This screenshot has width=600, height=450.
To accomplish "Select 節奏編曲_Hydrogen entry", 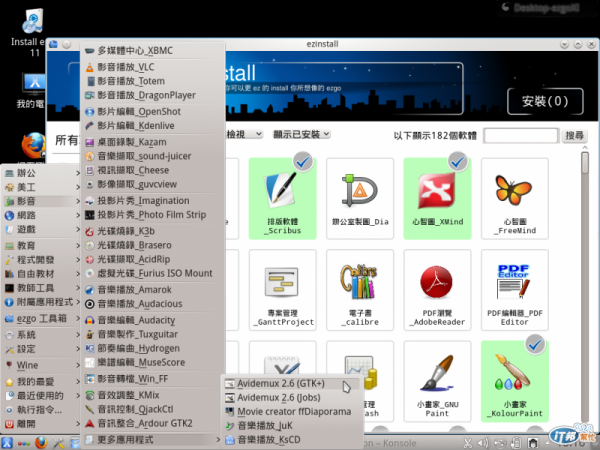I will (x=153, y=349).
